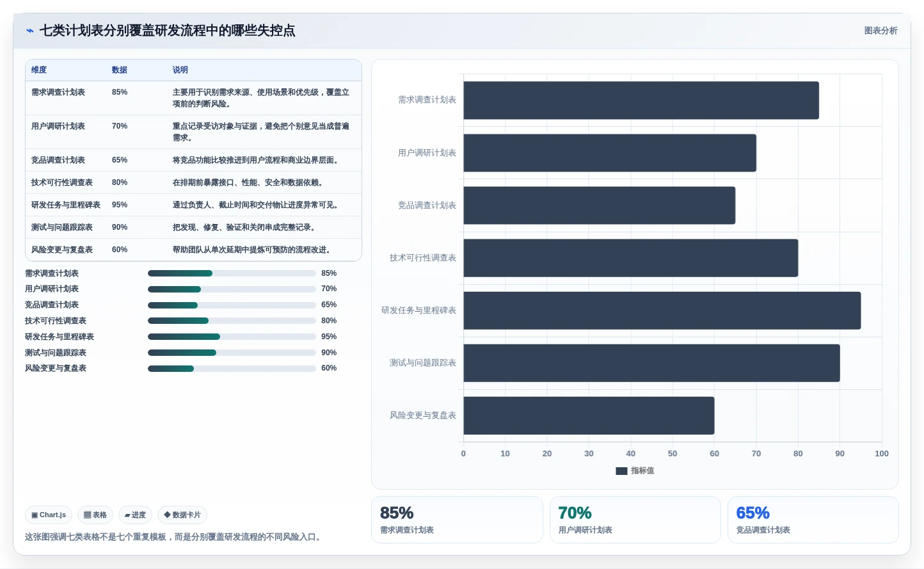Screen dimensions: 924x569
Task: Click the 100 tick on the chart x-axis
Action: 882,454
